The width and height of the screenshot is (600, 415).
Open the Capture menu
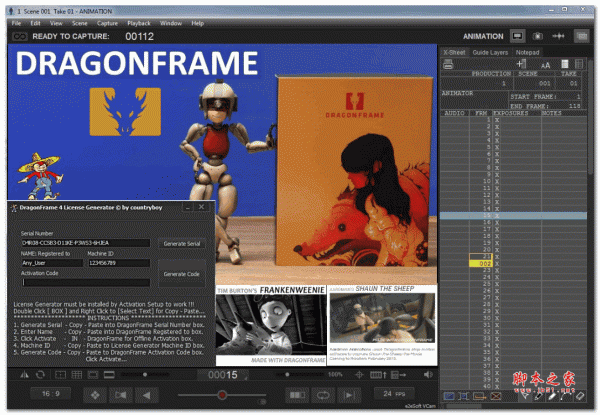pyautogui.click(x=107, y=23)
